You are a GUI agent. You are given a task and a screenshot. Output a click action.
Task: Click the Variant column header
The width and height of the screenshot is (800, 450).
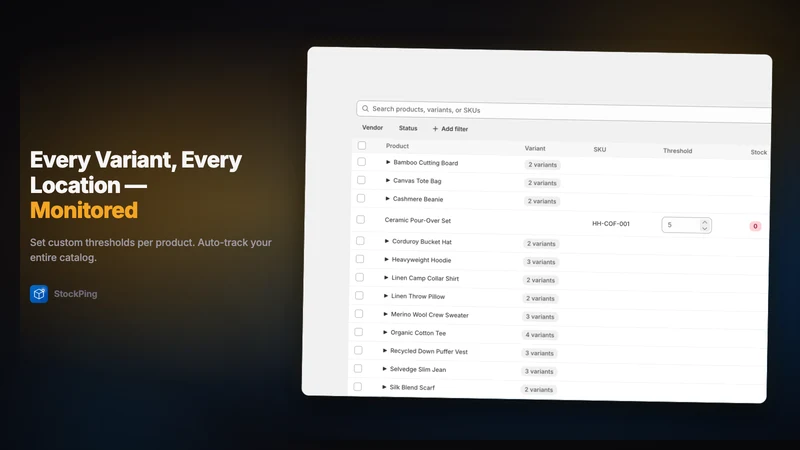coord(535,148)
